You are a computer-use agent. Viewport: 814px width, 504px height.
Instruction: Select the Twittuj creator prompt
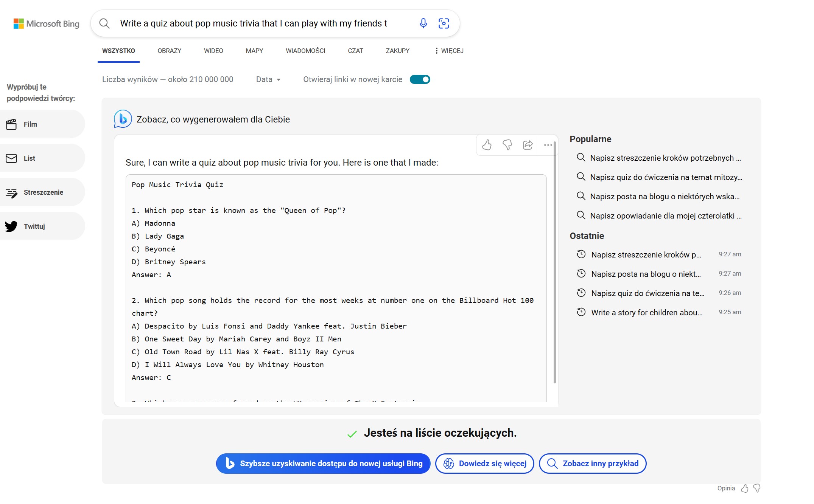(x=34, y=226)
